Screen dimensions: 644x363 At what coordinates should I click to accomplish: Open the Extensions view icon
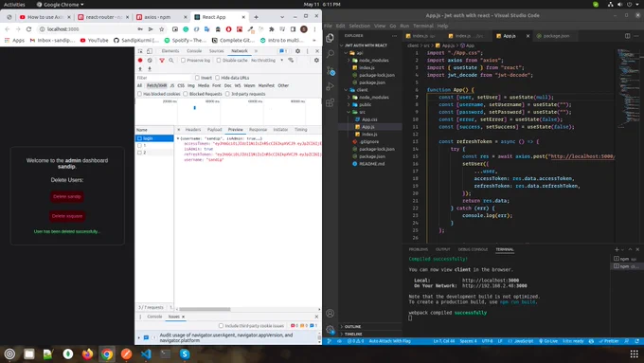coord(331,102)
